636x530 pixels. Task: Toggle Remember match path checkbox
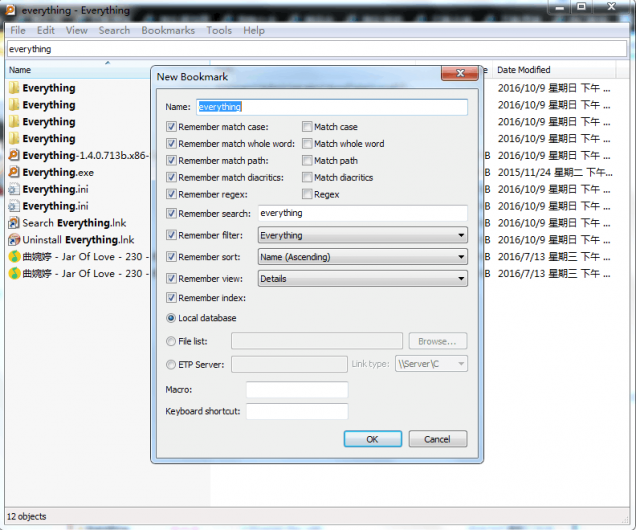click(171, 161)
